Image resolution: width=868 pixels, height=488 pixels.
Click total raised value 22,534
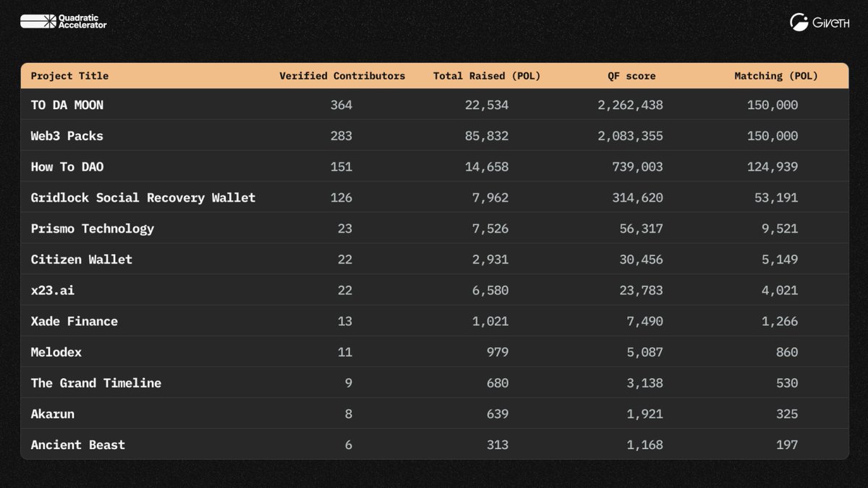pyautogui.click(x=487, y=105)
